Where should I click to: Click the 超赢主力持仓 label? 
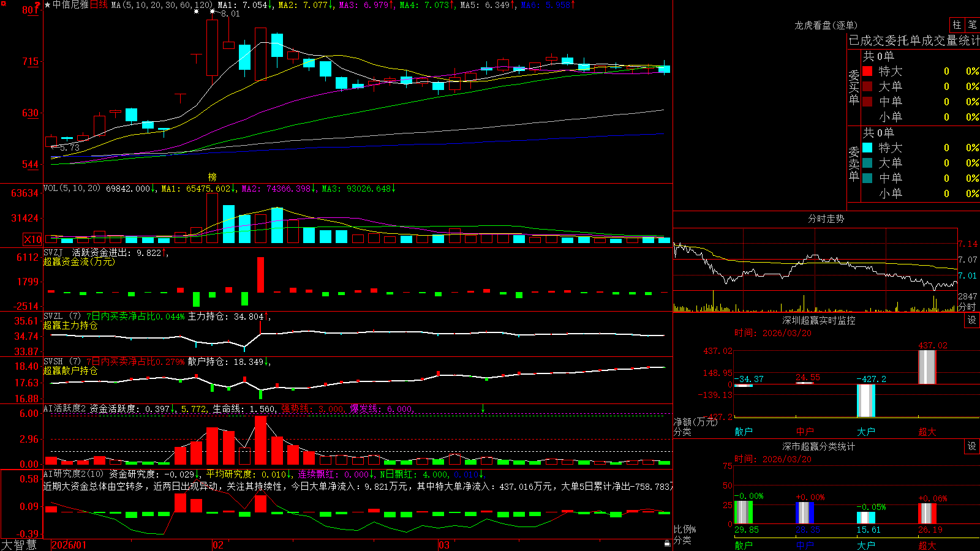[x=70, y=325]
